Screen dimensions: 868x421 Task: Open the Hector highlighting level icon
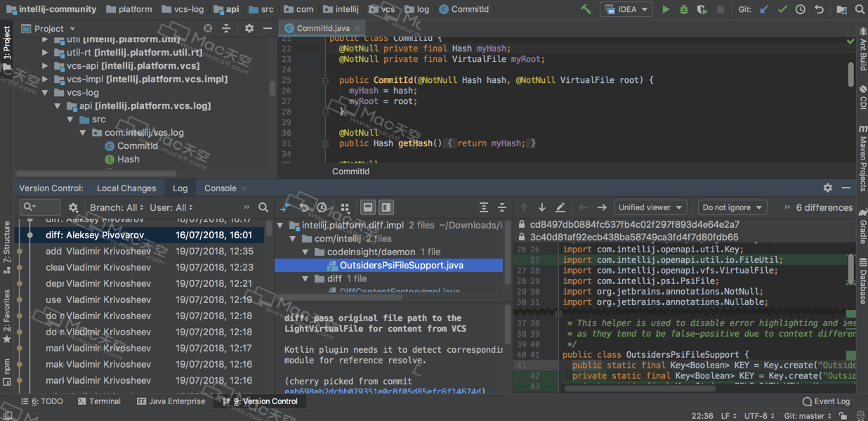point(862,415)
